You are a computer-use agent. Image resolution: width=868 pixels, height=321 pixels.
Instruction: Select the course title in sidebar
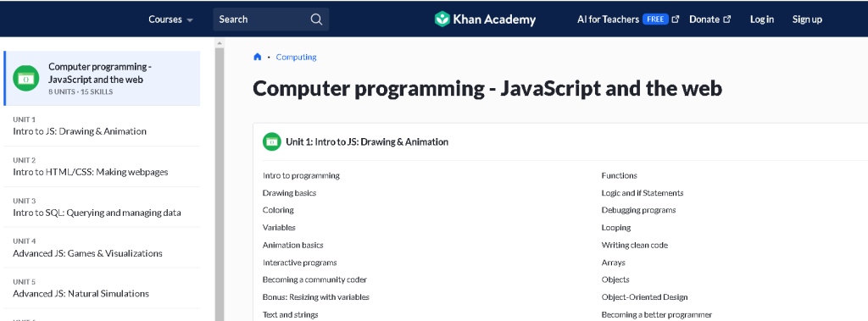(100, 73)
